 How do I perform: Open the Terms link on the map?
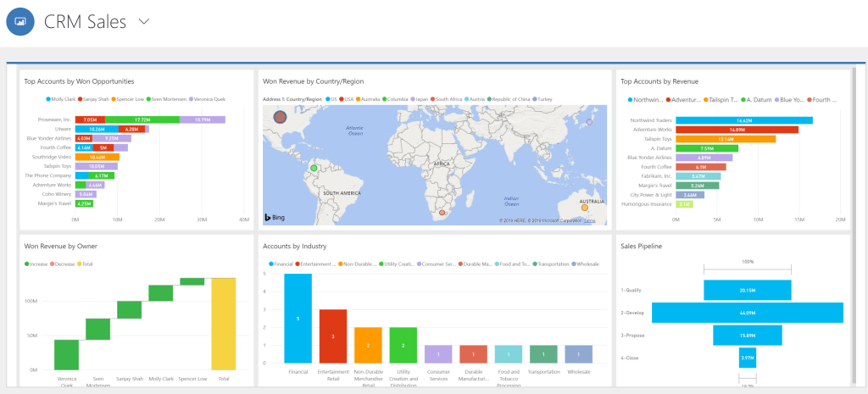589,221
